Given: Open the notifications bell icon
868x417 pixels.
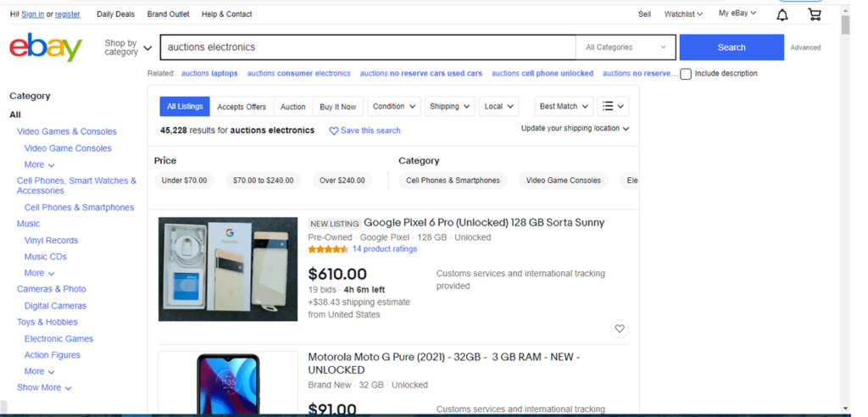Looking at the screenshot, I should click(x=782, y=15).
